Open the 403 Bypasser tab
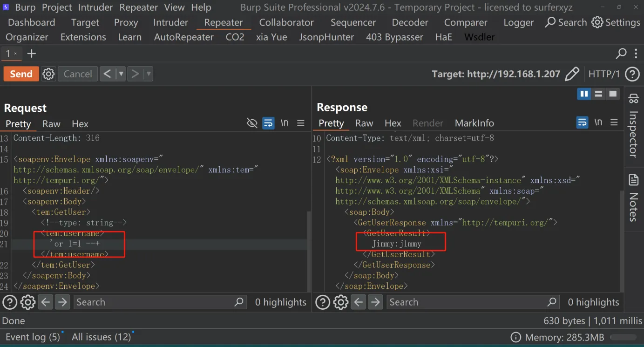644x347 pixels. (395, 37)
